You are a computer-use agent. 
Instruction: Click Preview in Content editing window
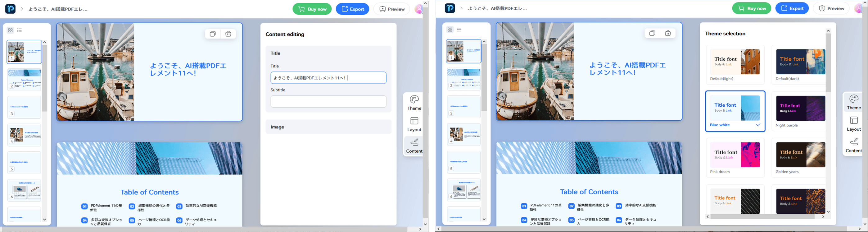pyautogui.click(x=391, y=9)
